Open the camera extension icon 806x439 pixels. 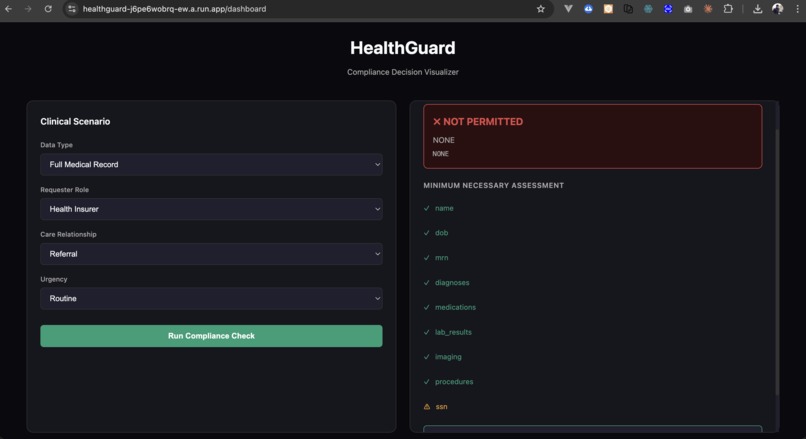coord(688,9)
